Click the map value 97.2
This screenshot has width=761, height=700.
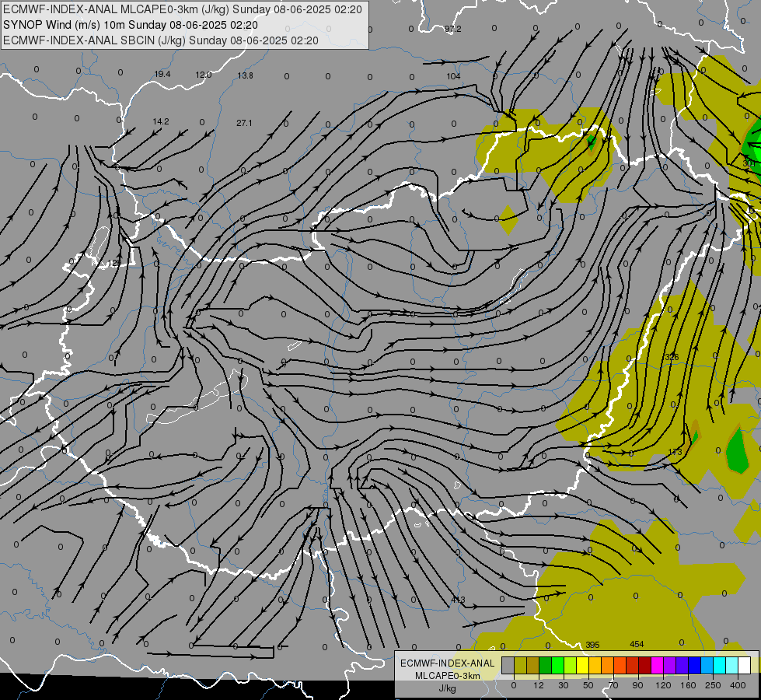coord(453,29)
